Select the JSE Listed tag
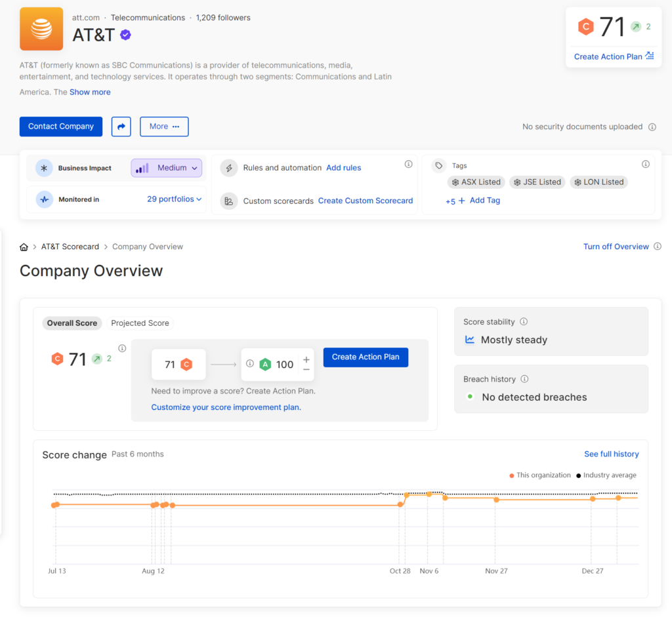 tap(537, 182)
